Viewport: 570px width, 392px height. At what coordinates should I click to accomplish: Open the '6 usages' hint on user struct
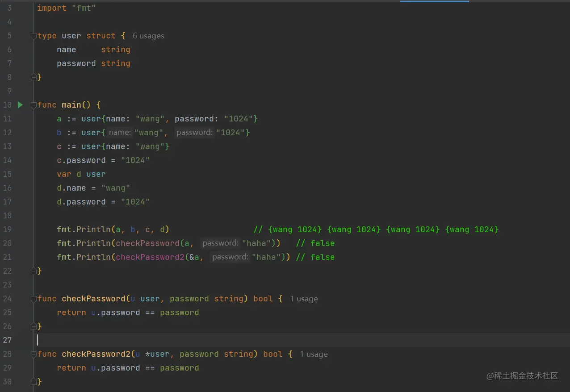tap(148, 36)
